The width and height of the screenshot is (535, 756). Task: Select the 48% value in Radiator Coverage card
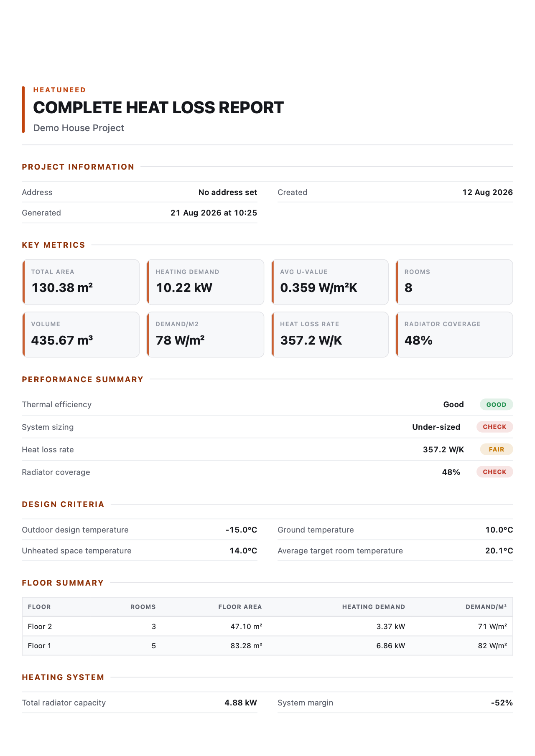coord(418,340)
